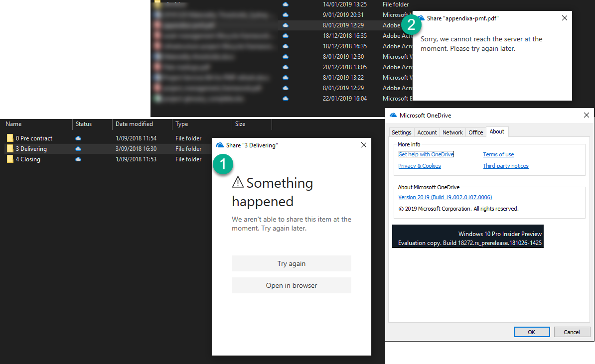Click cloud status icon in 14/01/2019 13:25 row
The height and width of the screenshot is (364, 595).
pos(286,4)
